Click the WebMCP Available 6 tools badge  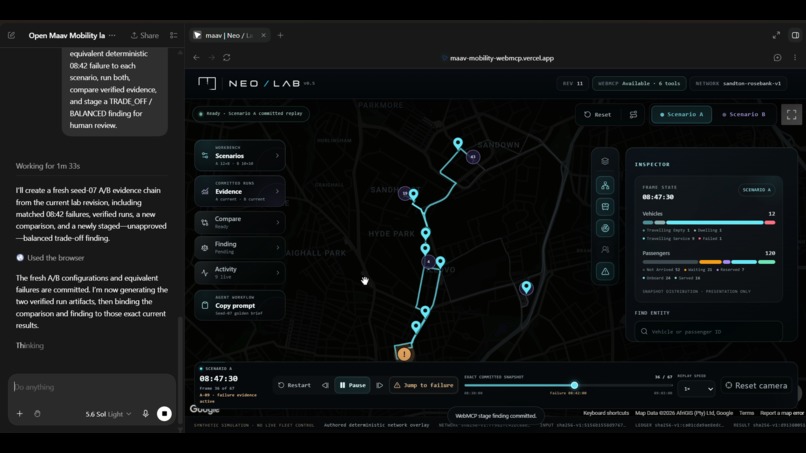(x=639, y=83)
